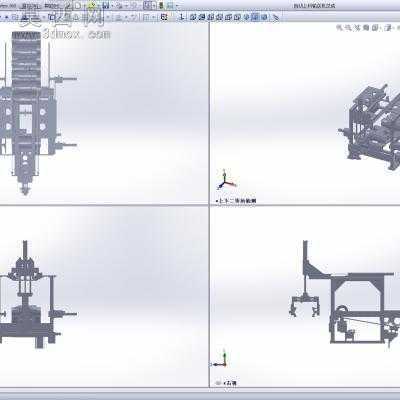Screen dimensions: 400x400
Task: Activate the bottom-left front-view viewport
Action: click(x=104, y=297)
